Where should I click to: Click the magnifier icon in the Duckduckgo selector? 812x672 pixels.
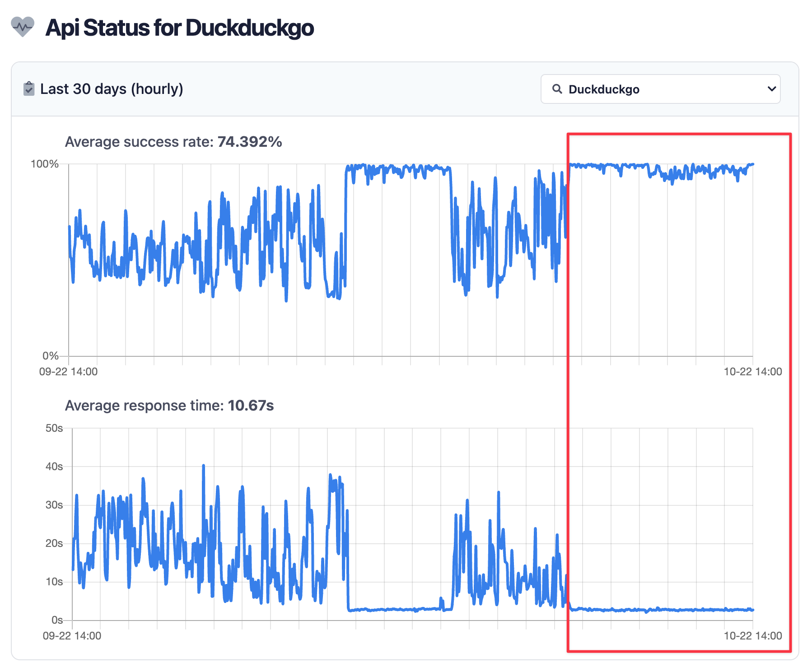pyautogui.click(x=557, y=89)
